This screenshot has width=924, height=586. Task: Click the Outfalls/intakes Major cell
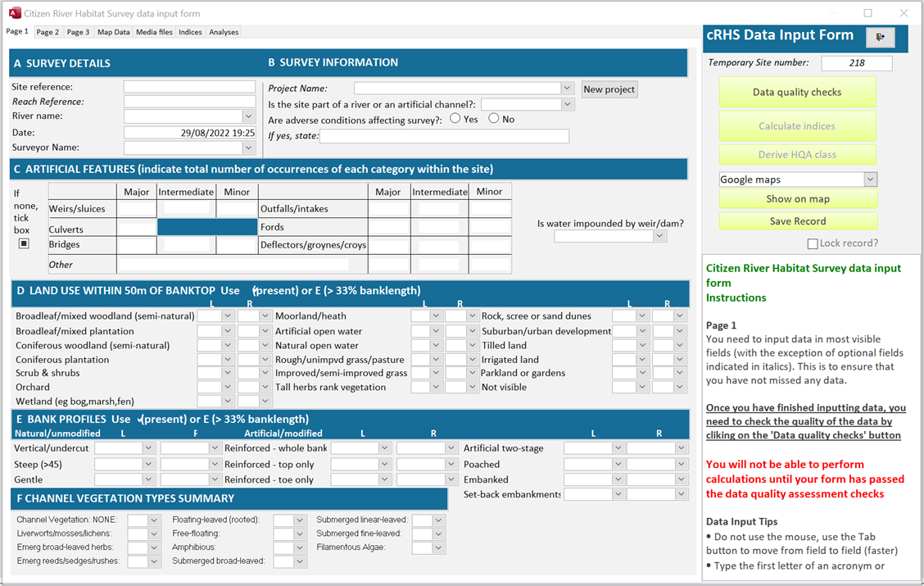click(x=389, y=209)
